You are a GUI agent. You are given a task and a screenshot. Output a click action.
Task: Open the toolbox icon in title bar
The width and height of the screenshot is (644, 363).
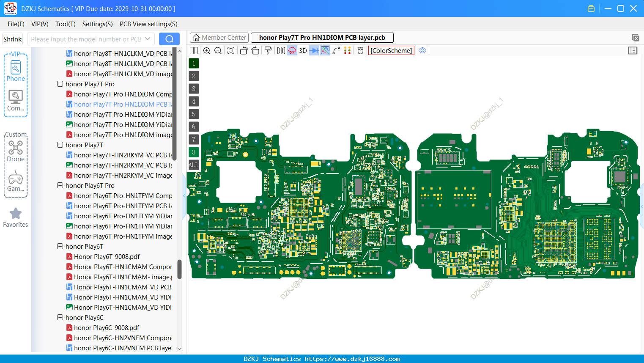(x=591, y=8)
